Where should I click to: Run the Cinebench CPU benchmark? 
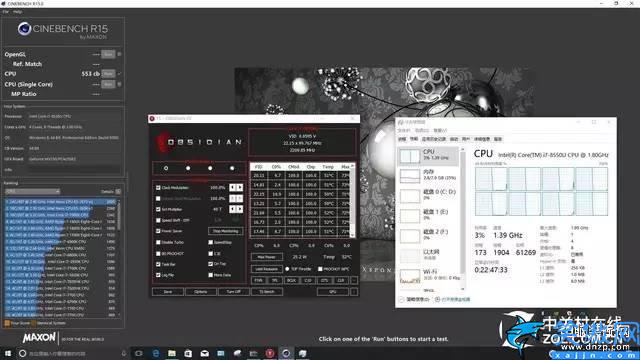coord(108,74)
